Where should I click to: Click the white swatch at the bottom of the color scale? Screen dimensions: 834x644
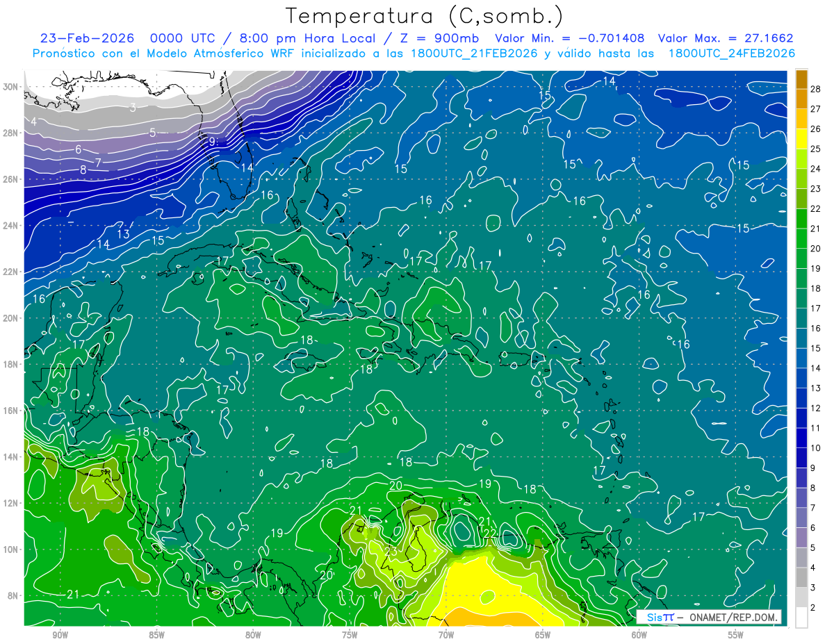click(801, 617)
